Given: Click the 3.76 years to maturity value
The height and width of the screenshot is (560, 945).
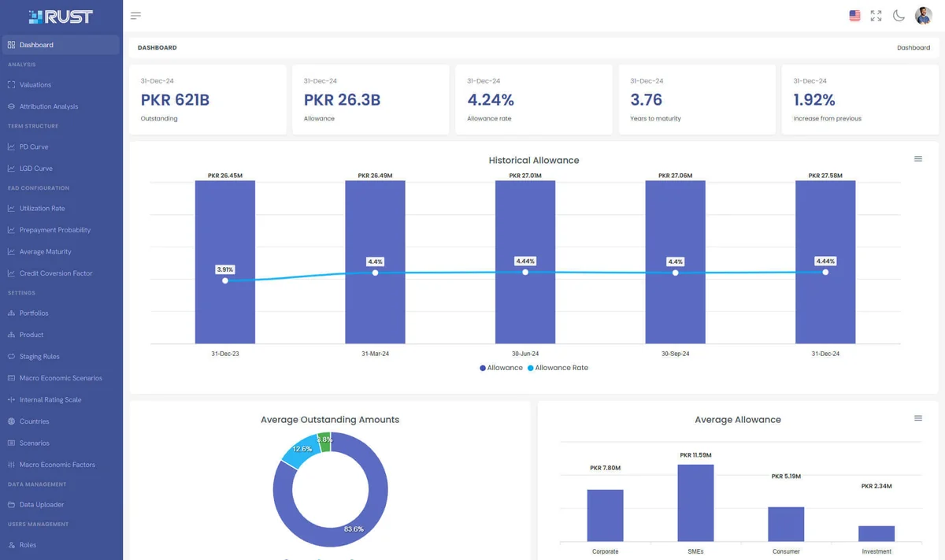Looking at the screenshot, I should click(647, 100).
